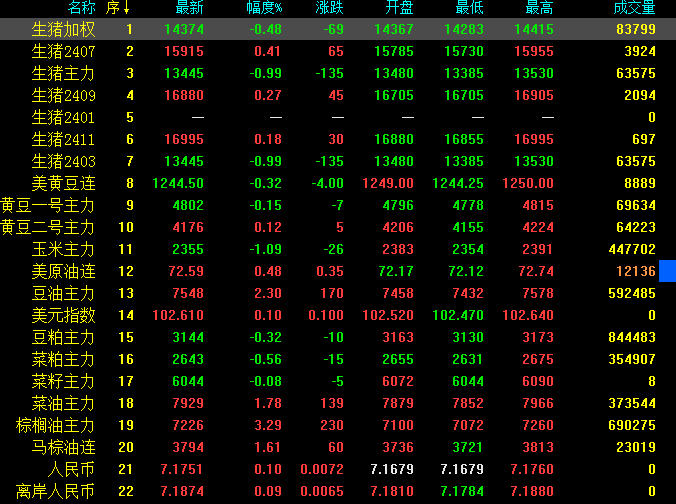The image size is (676, 504).
Task: Click latest price 72.59 of 美原油连
Action: [186, 271]
